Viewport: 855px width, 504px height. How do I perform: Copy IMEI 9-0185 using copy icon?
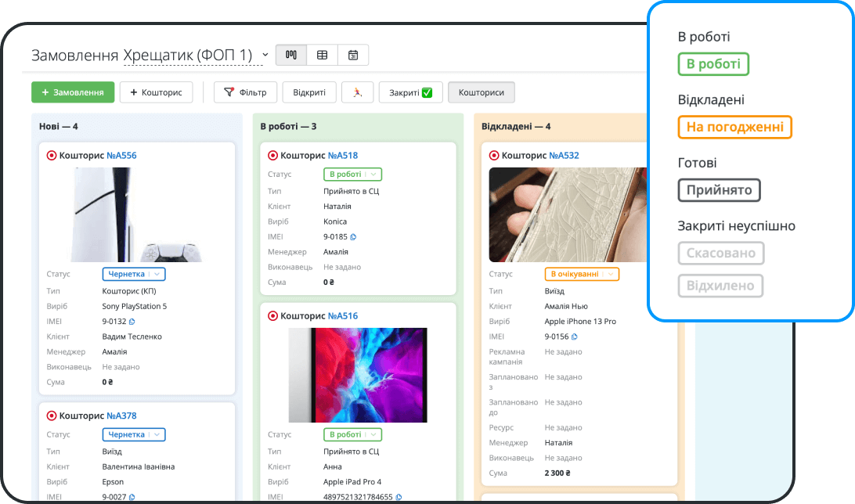click(x=353, y=237)
